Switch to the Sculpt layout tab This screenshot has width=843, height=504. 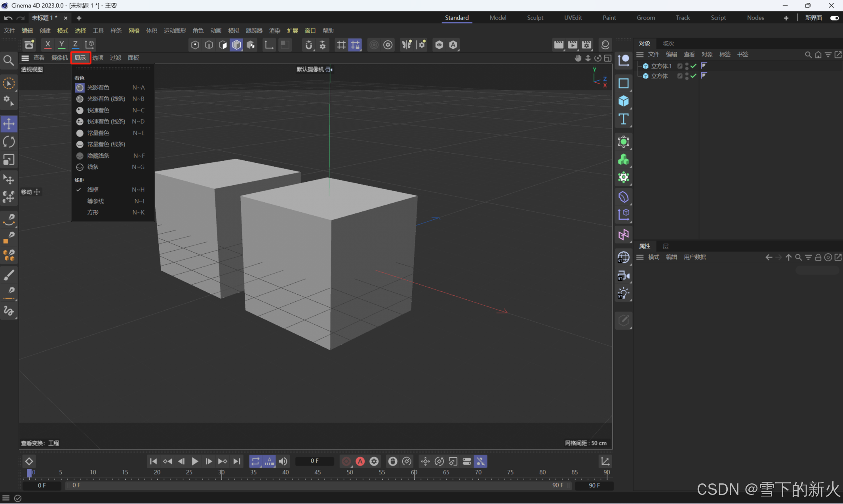pyautogui.click(x=535, y=18)
